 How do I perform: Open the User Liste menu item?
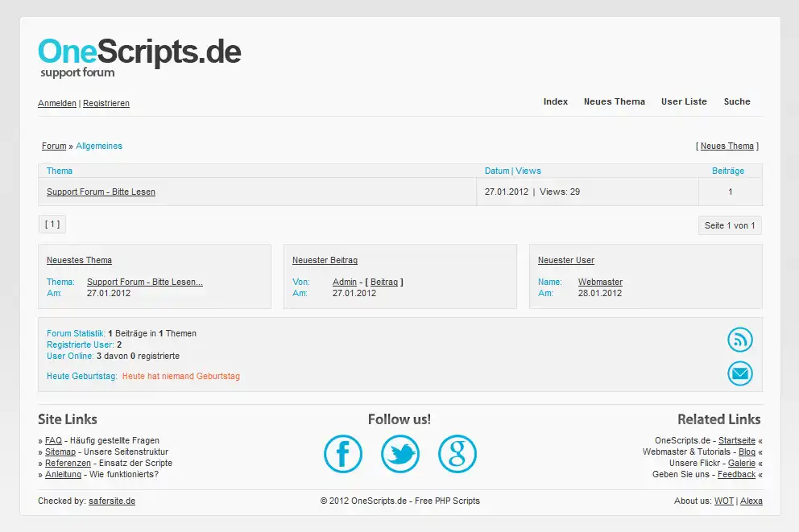tap(684, 101)
